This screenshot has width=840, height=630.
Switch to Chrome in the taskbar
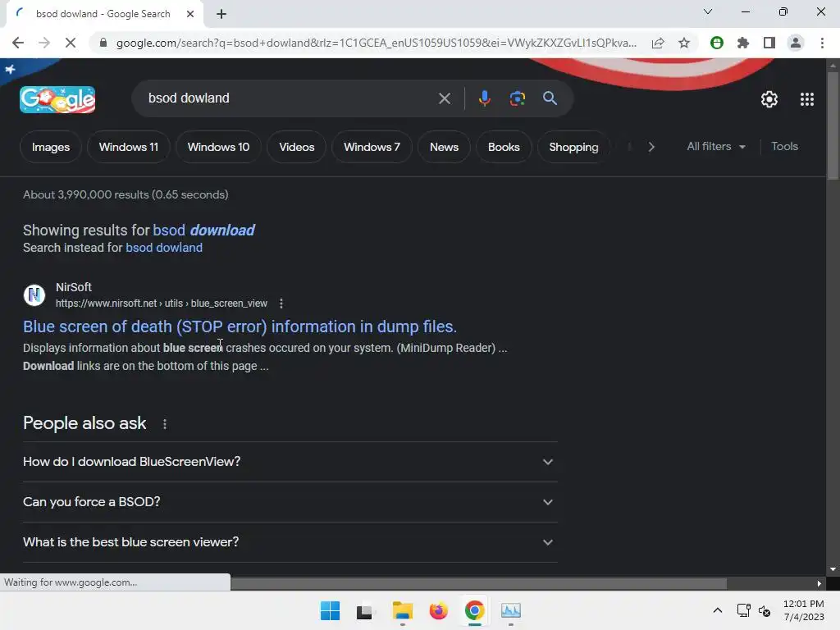coord(475,610)
